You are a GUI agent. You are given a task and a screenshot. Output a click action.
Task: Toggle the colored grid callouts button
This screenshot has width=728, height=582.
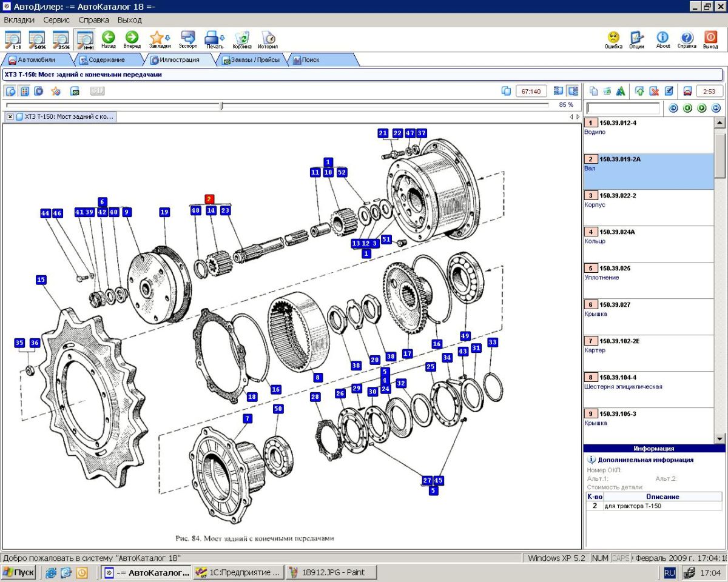coord(25,91)
